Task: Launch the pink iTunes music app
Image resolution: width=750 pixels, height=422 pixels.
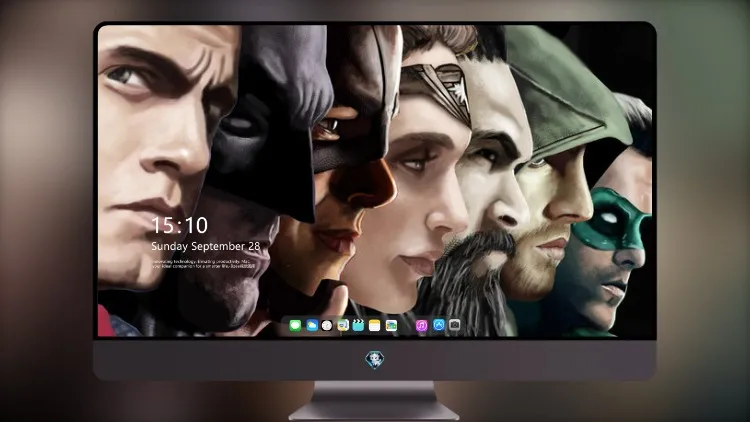Action: (x=421, y=325)
